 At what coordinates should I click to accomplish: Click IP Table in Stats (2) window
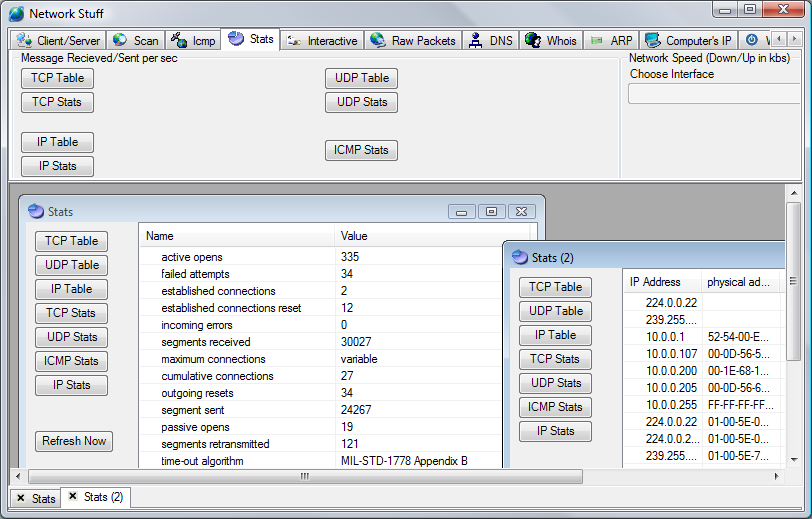(x=555, y=335)
